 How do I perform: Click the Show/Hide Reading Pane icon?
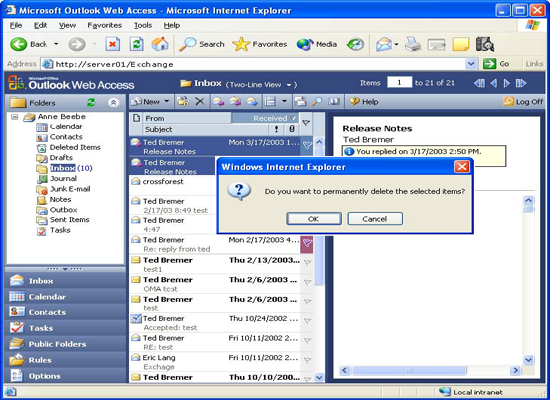[x=270, y=102]
